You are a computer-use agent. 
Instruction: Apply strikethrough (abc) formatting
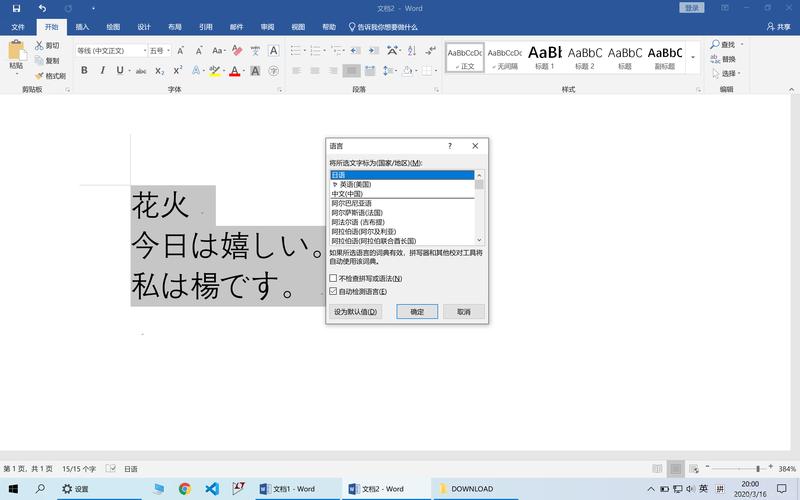click(x=141, y=71)
